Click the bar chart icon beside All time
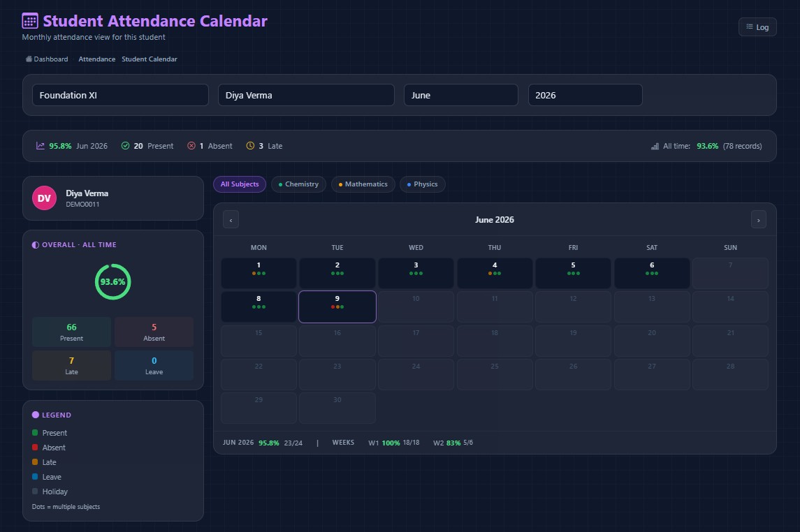Image resolution: width=800 pixels, height=532 pixels. point(655,146)
